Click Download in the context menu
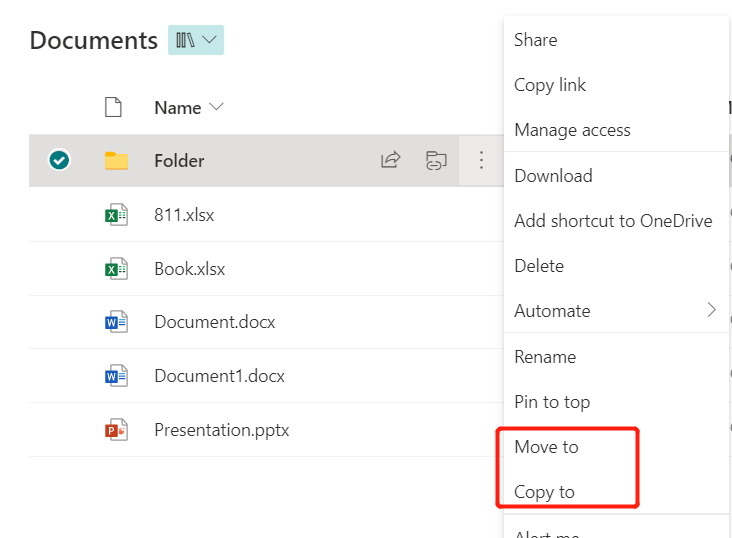Screen dimensions: 732x538 553,176
